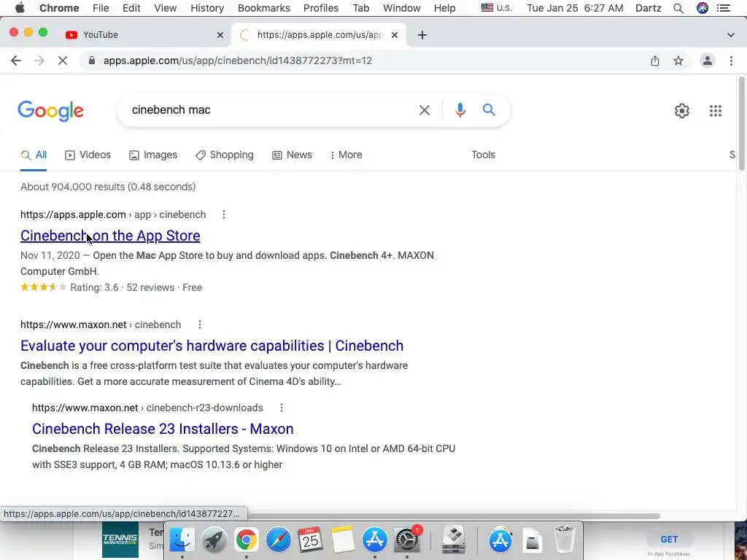Open options for cinebench-r23-downloads result
Image resolution: width=747 pixels, height=560 pixels.
[x=282, y=408]
